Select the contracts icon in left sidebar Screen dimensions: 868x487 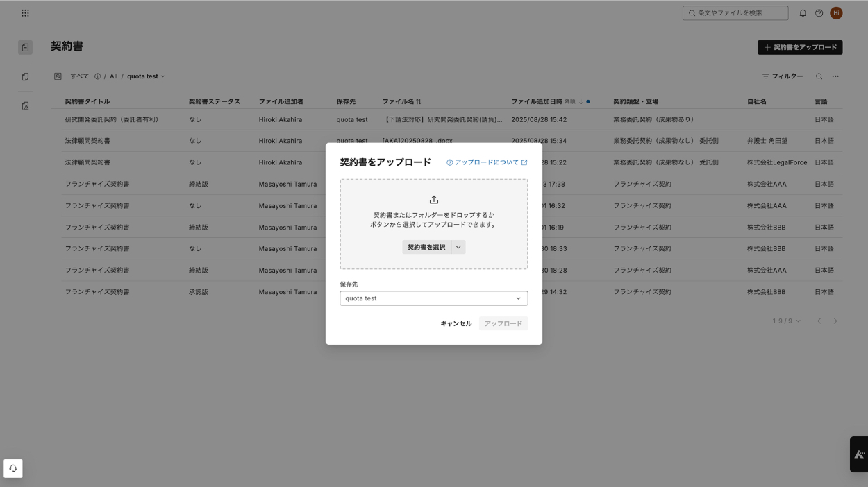[25, 47]
